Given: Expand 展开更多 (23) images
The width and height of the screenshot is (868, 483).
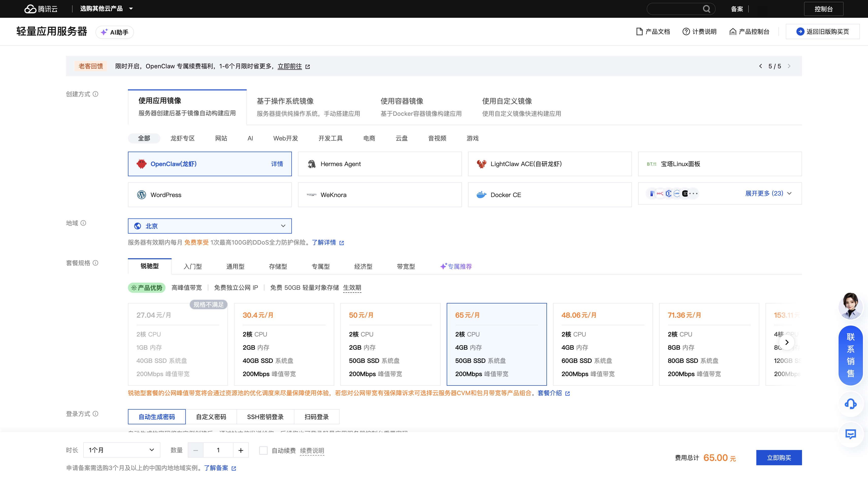Looking at the screenshot, I should [768, 194].
